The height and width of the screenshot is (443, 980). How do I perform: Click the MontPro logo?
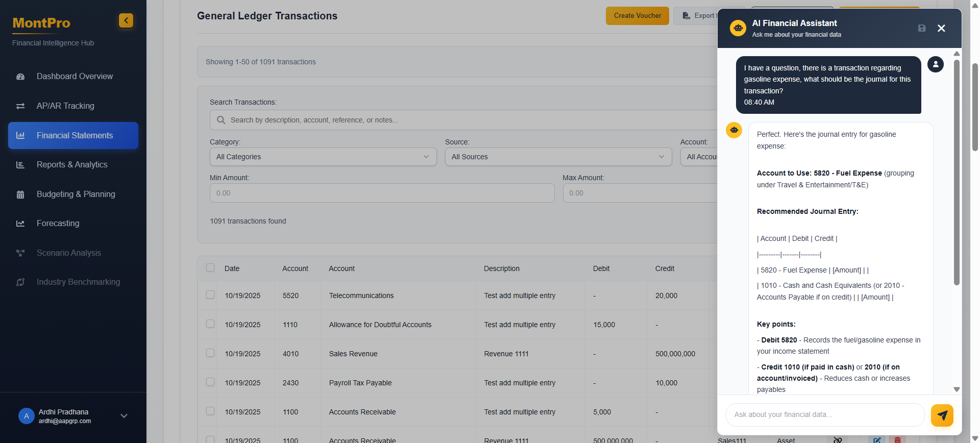click(x=41, y=23)
